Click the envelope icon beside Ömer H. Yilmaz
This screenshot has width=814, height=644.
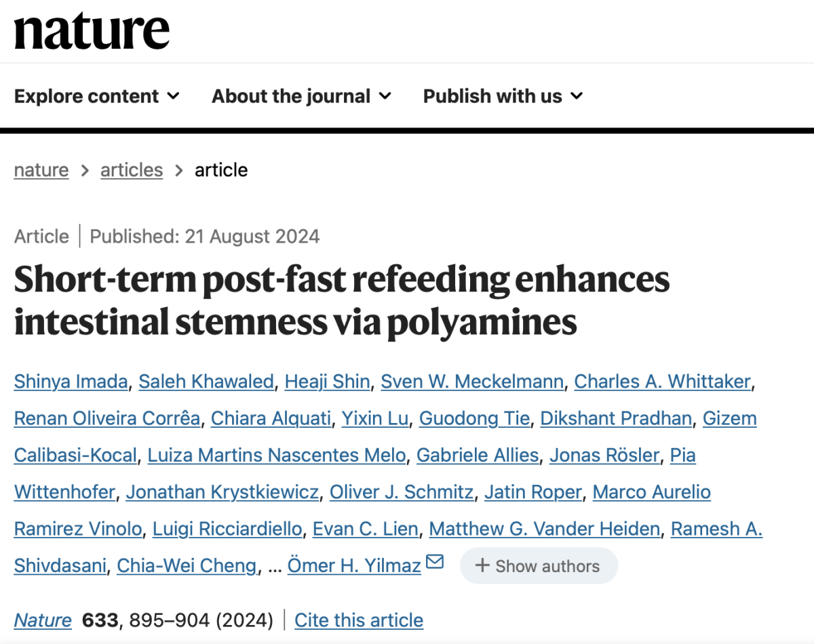point(434,563)
